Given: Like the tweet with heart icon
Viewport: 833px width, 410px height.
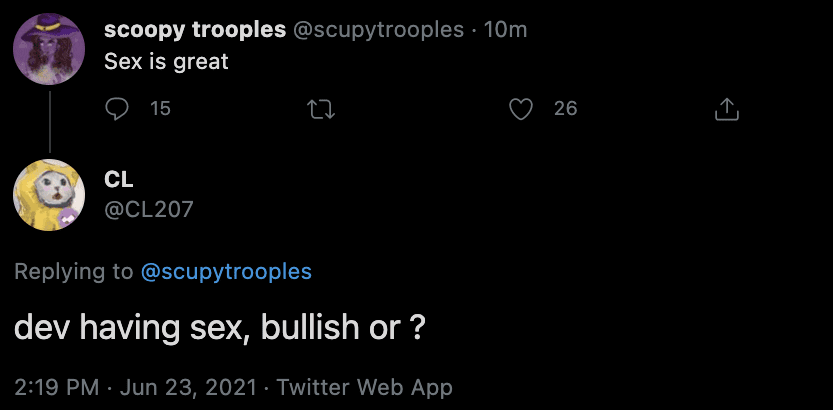Looking at the screenshot, I should point(521,109).
